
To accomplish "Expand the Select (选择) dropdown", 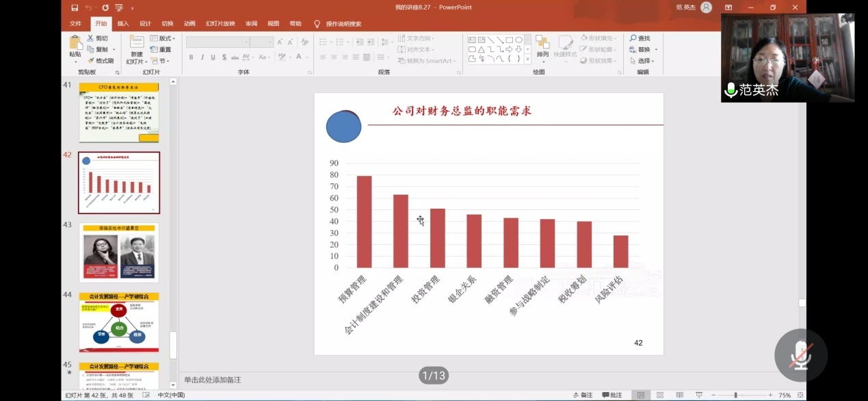I will [x=643, y=61].
